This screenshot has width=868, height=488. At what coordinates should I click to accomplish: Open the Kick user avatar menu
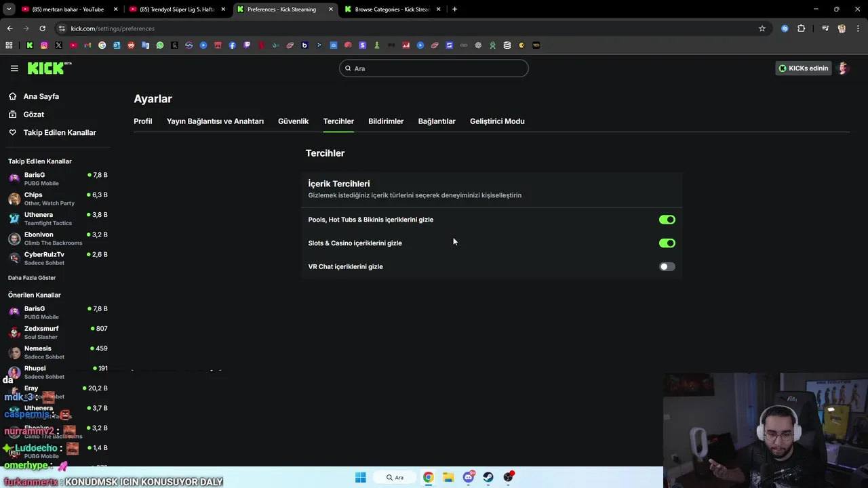click(844, 68)
